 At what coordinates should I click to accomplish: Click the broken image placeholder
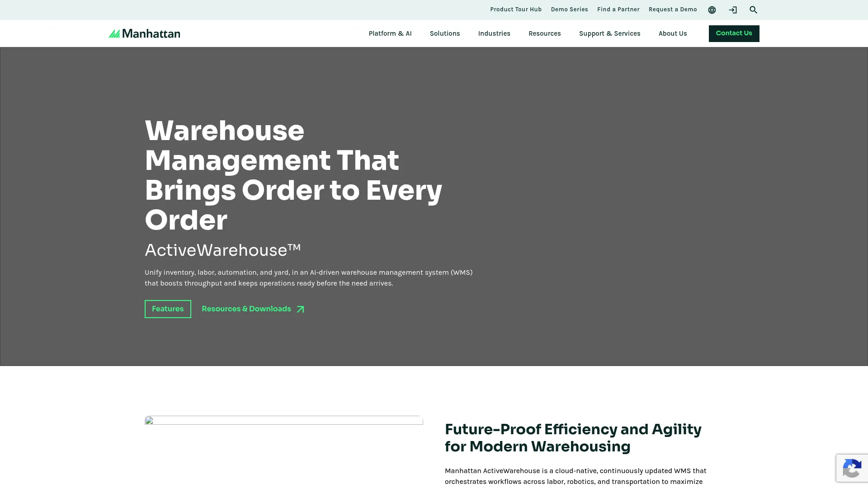click(284, 421)
